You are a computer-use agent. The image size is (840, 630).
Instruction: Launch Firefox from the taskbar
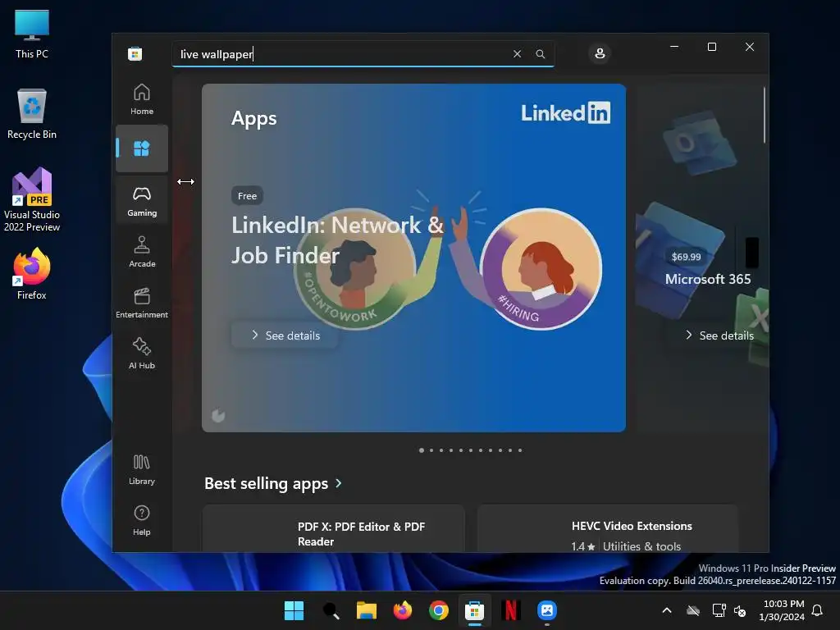pyautogui.click(x=402, y=610)
